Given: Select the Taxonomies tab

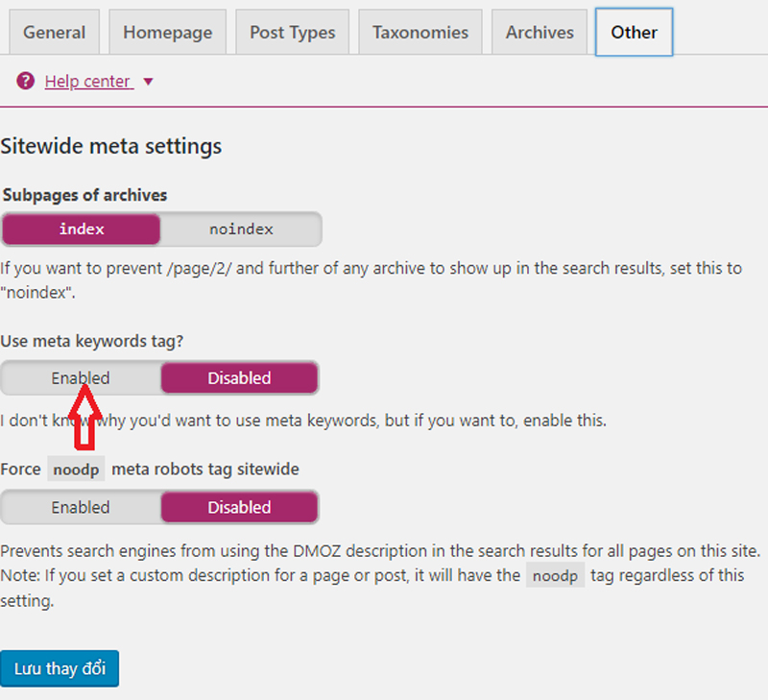Looking at the screenshot, I should [x=420, y=33].
